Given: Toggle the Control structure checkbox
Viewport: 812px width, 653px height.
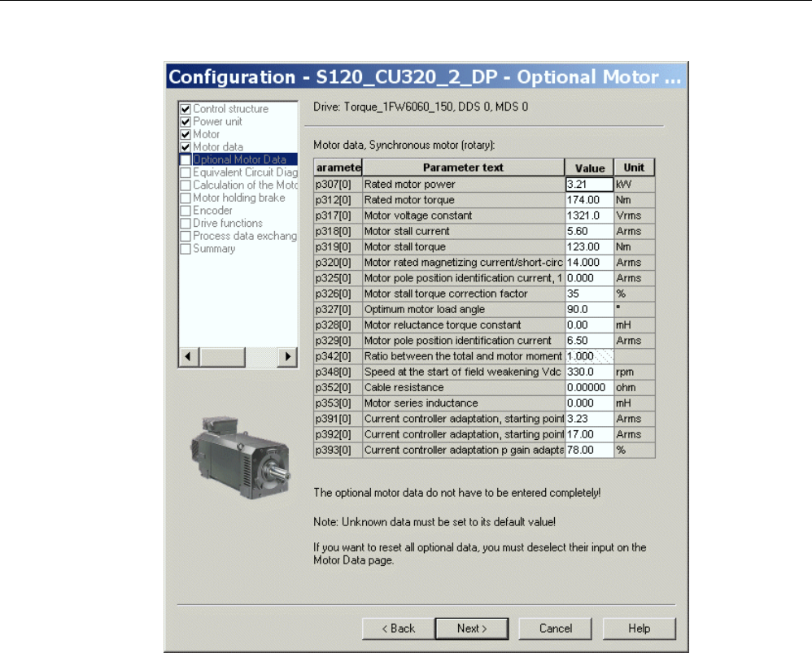Looking at the screenshot, I should point(186,109).
